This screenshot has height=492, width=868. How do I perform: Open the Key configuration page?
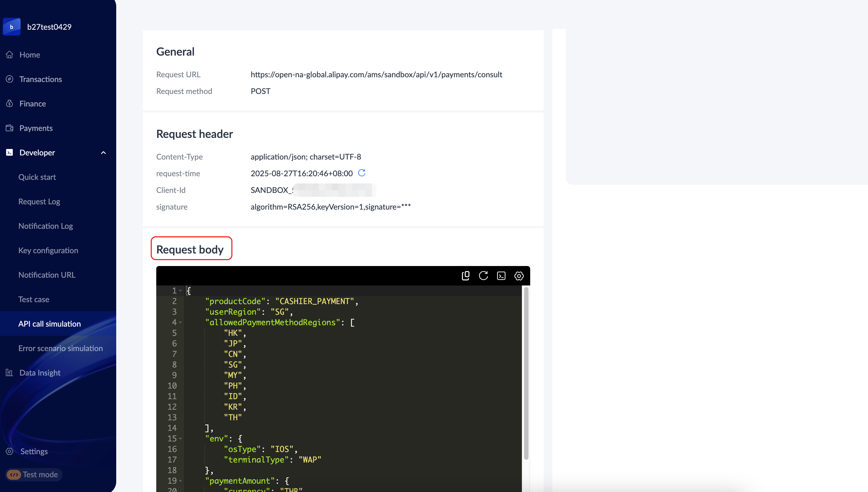48,250
